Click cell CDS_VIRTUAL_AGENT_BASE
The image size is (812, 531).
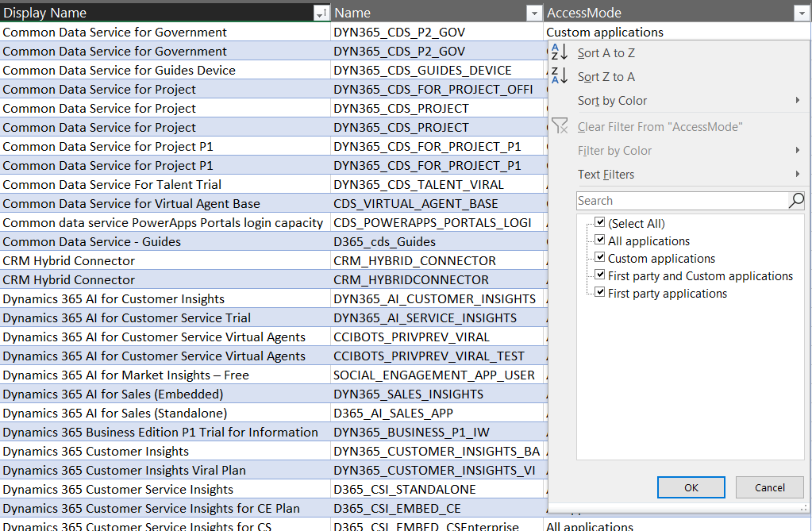point(437,204)
